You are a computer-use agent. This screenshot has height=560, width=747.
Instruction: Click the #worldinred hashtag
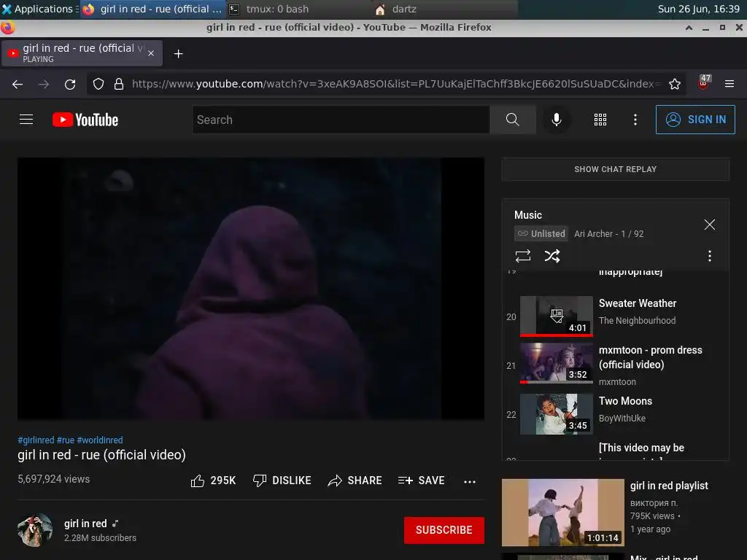click(x=99, y=440)
